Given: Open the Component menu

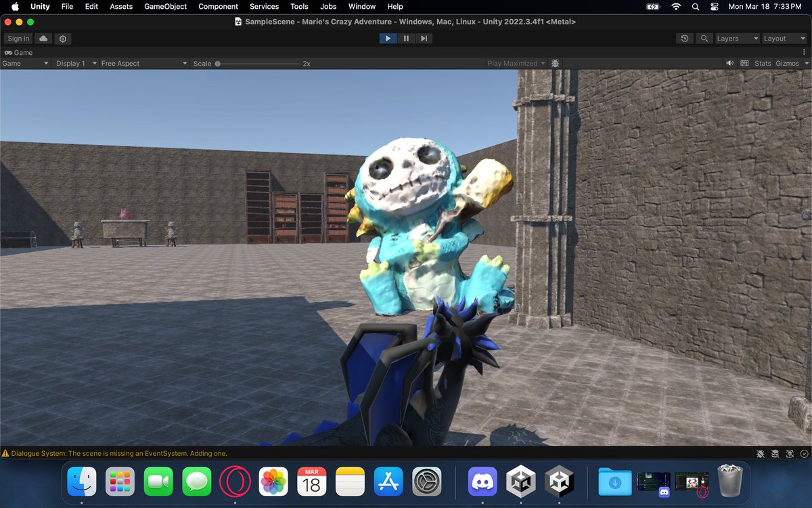Looking at the screenshot, I should [218, 6].
